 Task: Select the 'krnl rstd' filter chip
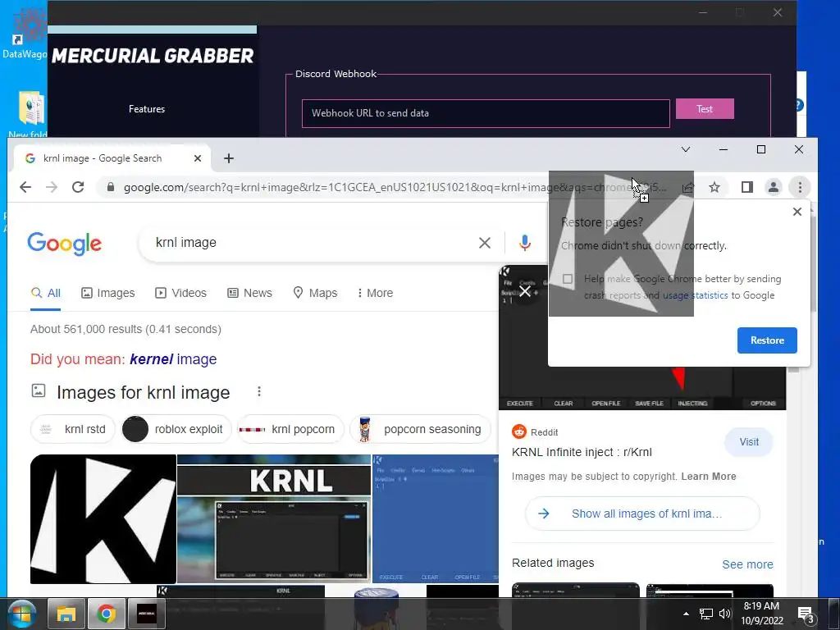[x=73, y=429]
